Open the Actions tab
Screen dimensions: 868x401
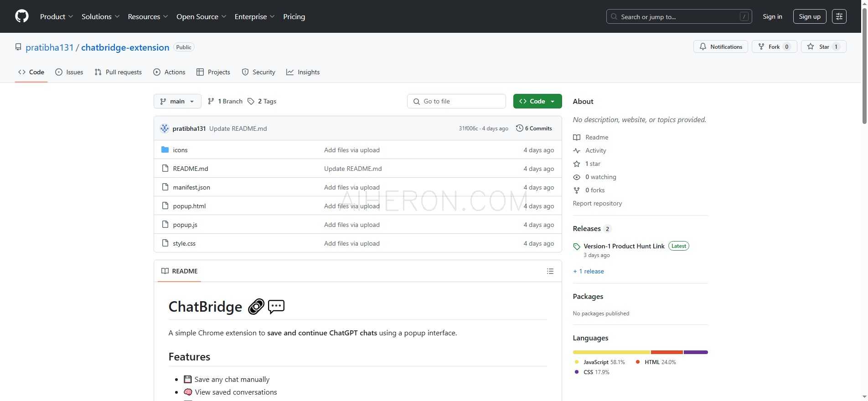[x=169, y=72]
